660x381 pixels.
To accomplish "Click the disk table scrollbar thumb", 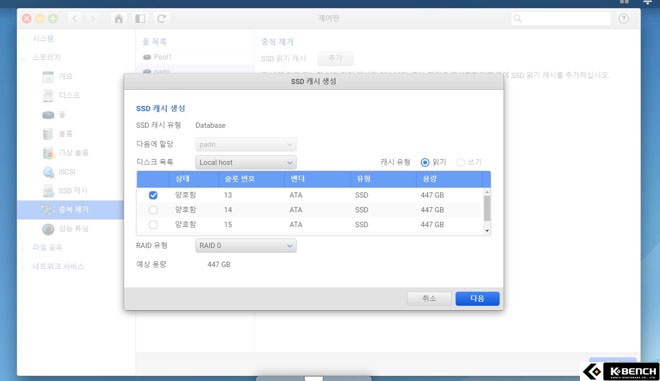I will point(487,208).
